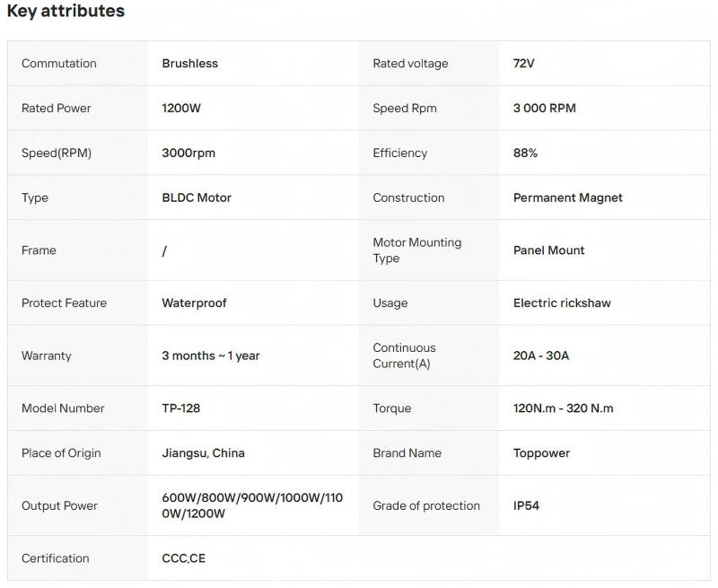The image size is (718, 588).
Task: Click the IP54 protection grade value
Action: click(x=526, y=505)
